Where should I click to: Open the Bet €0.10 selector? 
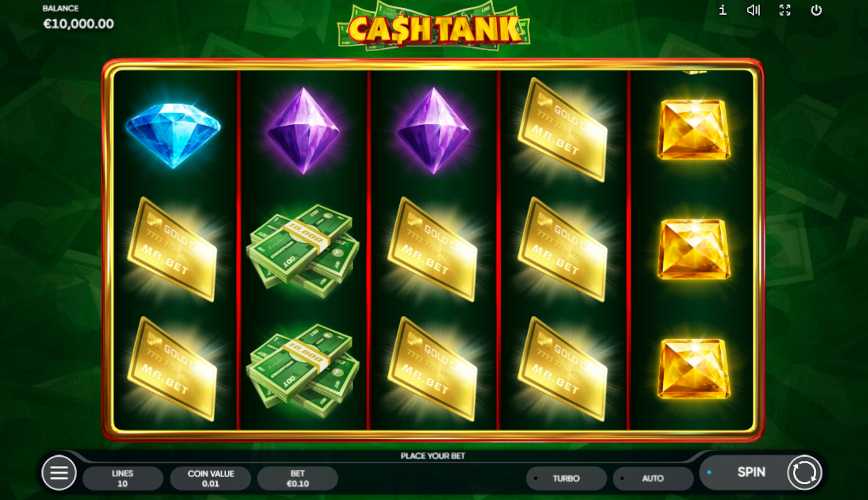[297, 478]
